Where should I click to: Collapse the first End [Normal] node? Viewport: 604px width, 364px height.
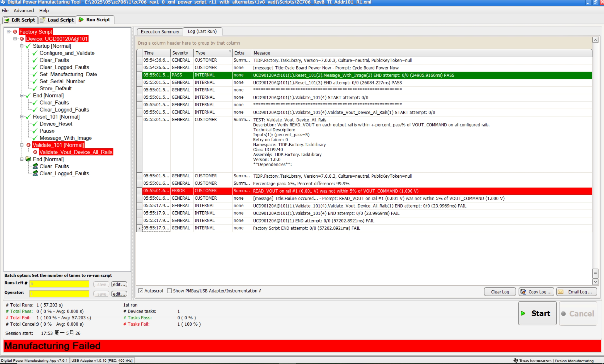pos(21,96)
